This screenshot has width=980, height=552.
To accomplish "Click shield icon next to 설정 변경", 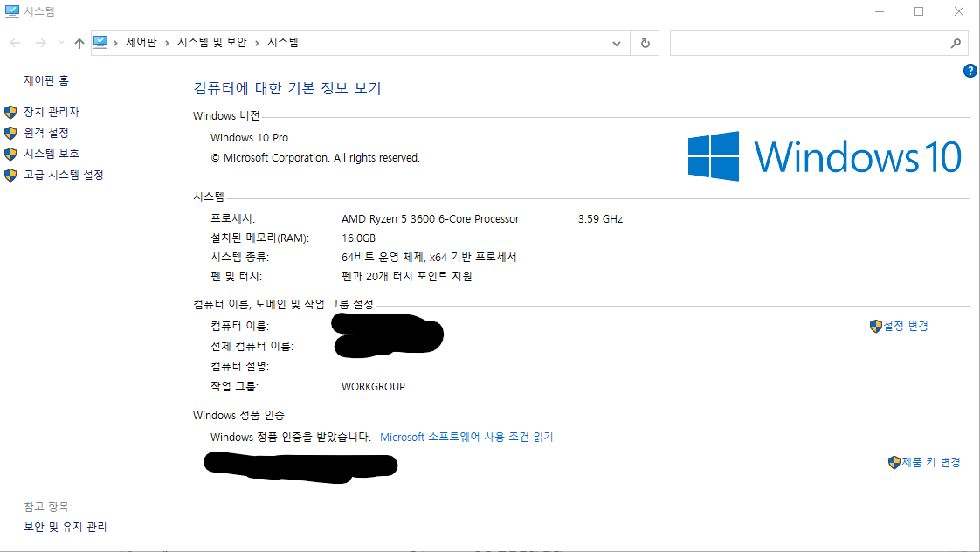I will coord(876,327).
